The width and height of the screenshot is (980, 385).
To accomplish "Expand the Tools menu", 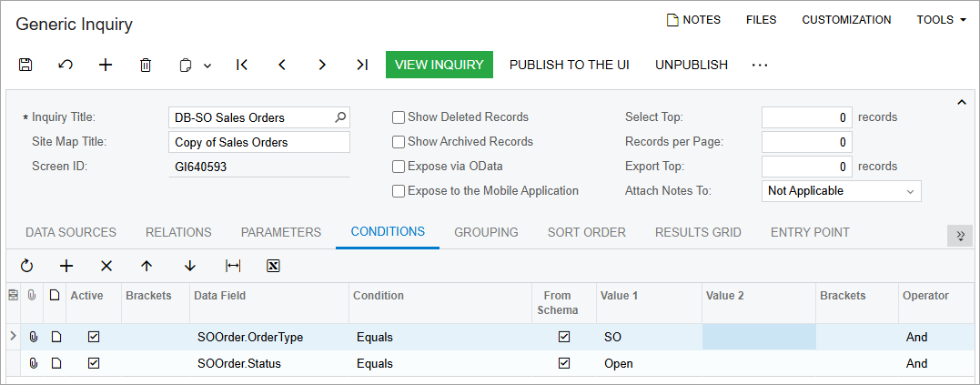I will tap(941, 20).
